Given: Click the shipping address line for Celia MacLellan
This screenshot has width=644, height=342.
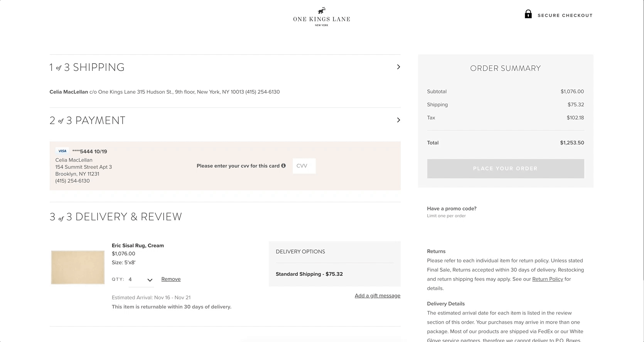Looking at the screenshot, I should (165, 92).
